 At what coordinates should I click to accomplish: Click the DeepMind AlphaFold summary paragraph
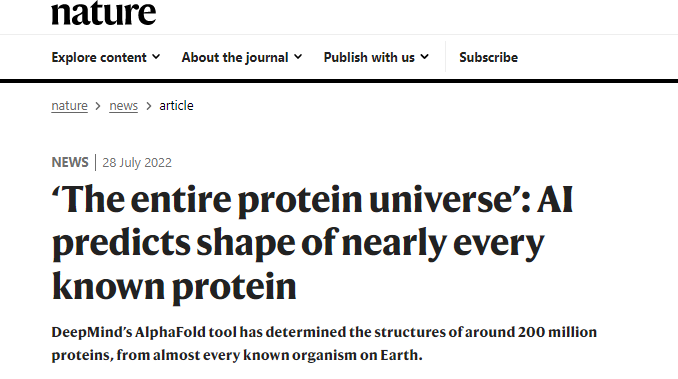(x=324, y=344)
